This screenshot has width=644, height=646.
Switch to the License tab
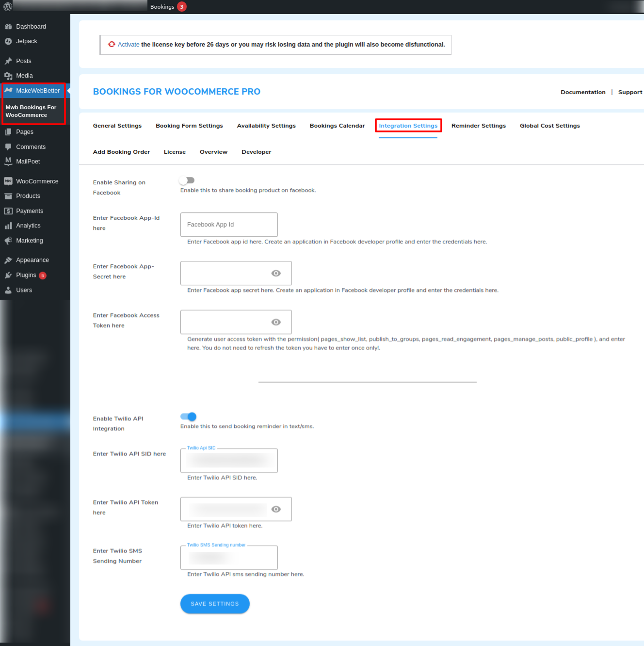175,152
